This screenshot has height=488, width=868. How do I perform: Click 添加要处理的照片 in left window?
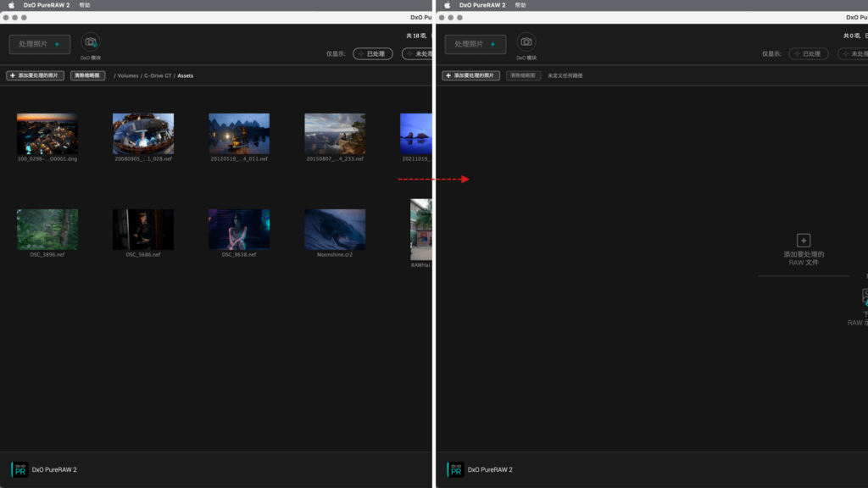point(35,75)
